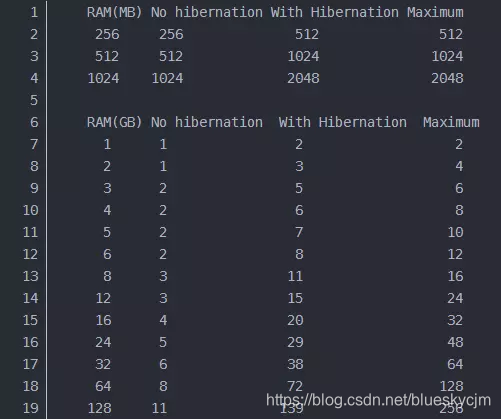Select "No hibernation" header on line 1

207,12
